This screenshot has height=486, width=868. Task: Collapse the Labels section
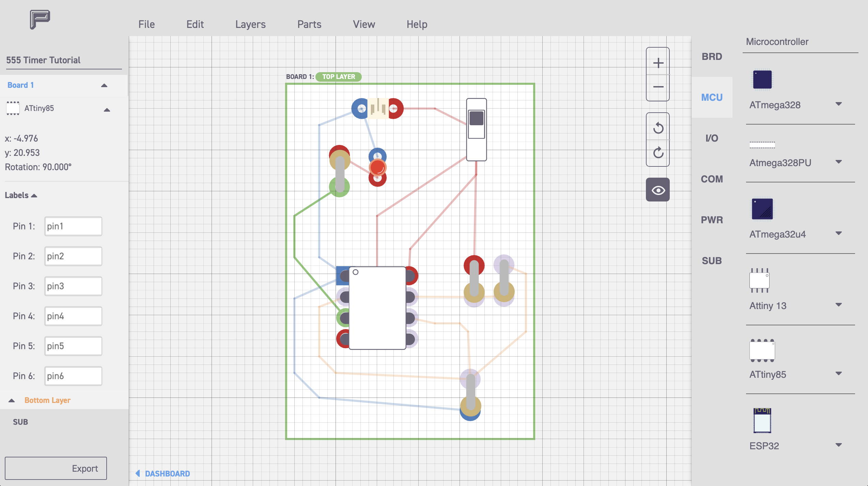(x=34, y=195)
